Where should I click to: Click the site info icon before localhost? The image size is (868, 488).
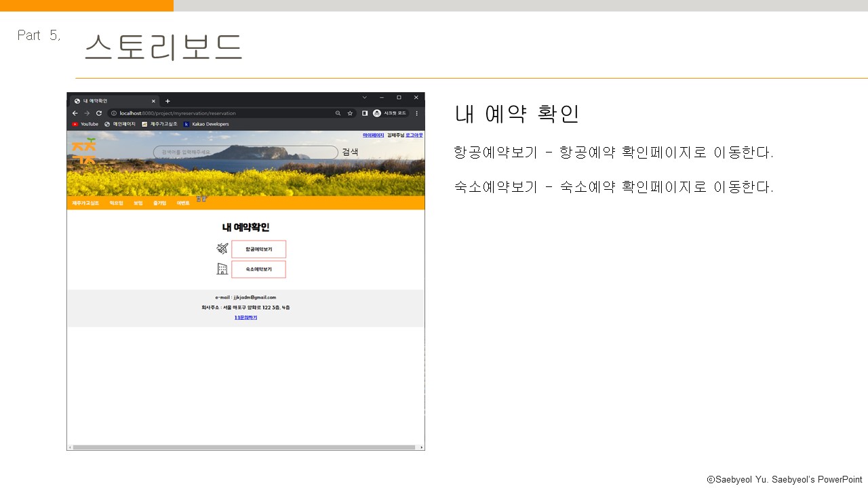click(x=114, y=113)
